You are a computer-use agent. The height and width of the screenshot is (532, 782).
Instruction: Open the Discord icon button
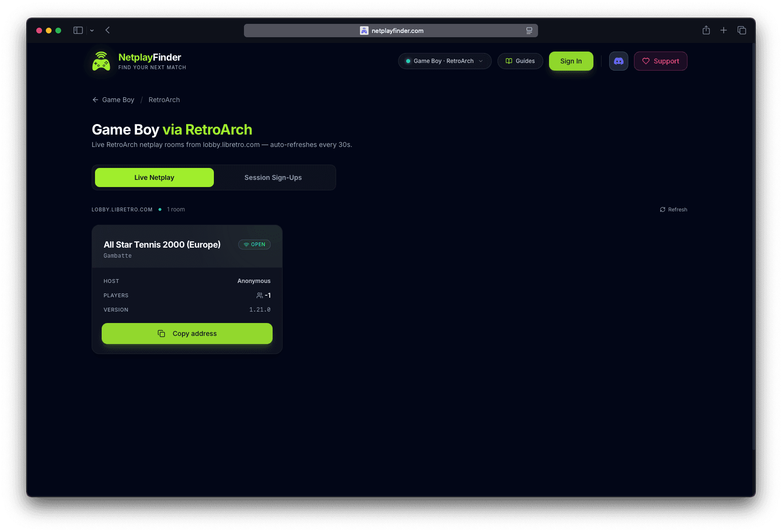[618, 61]
